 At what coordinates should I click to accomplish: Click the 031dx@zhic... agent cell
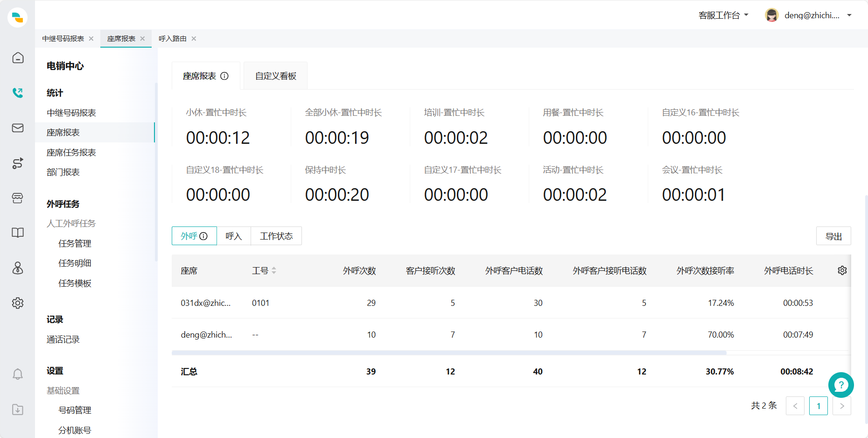[x=206, y=303]
